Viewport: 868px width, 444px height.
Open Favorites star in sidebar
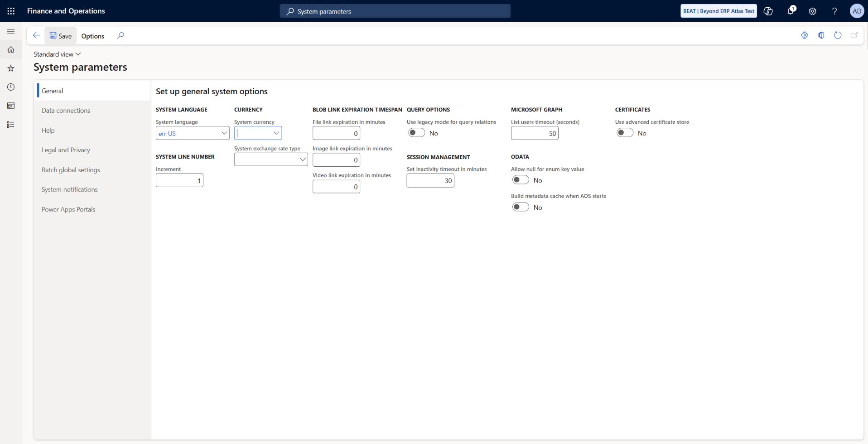pos(11,68)
